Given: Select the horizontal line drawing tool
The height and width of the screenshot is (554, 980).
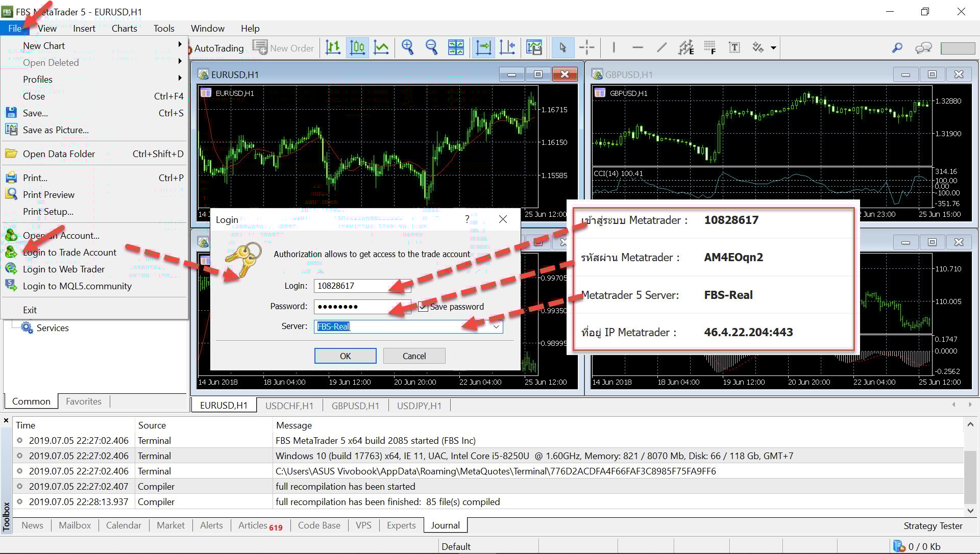Looking at the screenshot, I should pos(638,48).
